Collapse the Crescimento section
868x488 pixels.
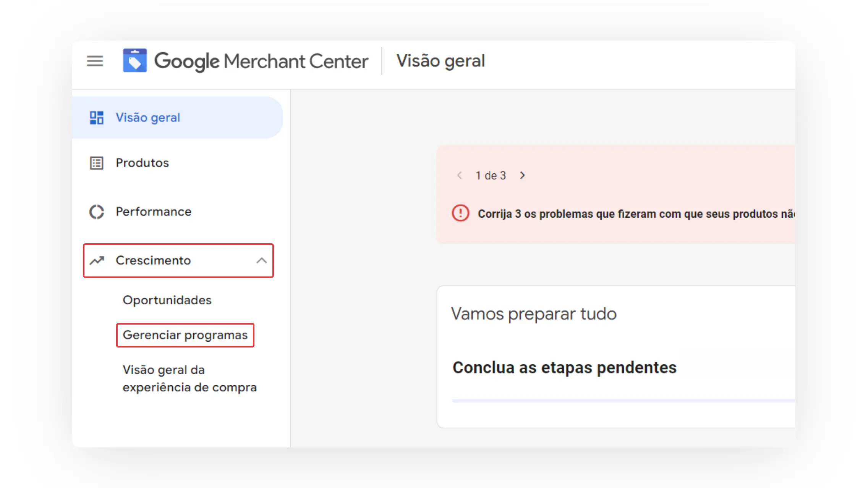262,260
